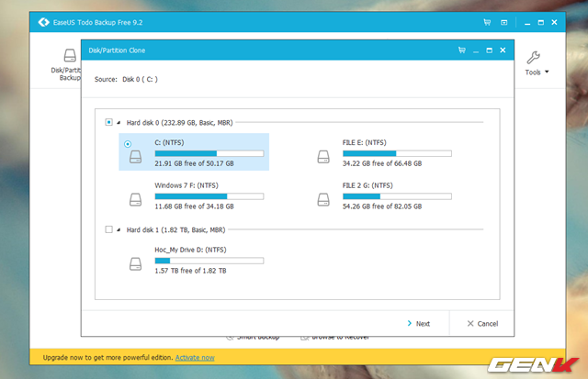Click '21.91 GB free of 50.17 GB' text
This screenshot has height=379, width=588.
[x=194, y=163]
